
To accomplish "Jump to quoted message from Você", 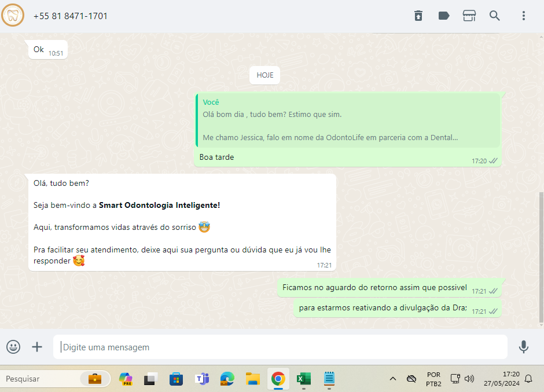I will [348, 120].
